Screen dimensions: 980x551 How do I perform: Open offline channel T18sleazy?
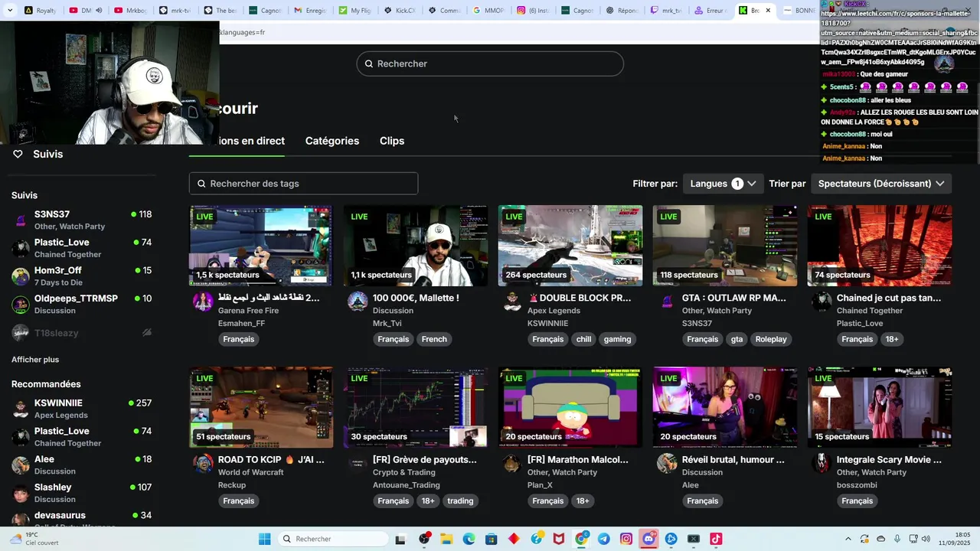tap(82, 333)
